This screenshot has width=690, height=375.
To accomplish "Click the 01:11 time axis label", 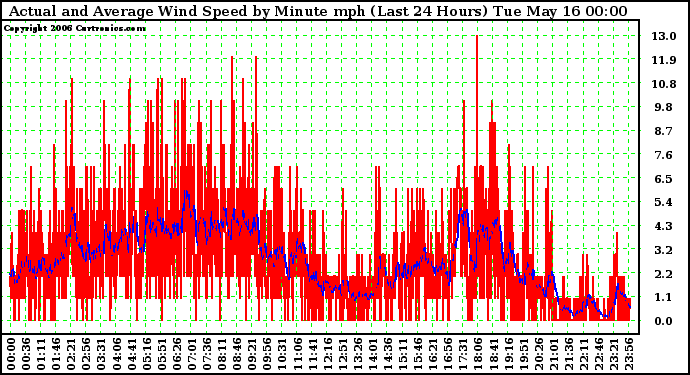I will (40, 354).
